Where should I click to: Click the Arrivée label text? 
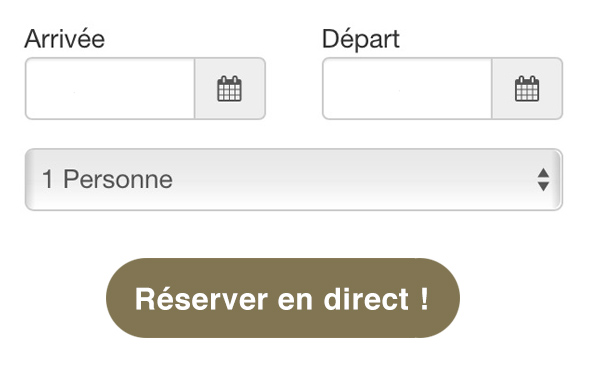pyautogui.click(x=65, y=38)
